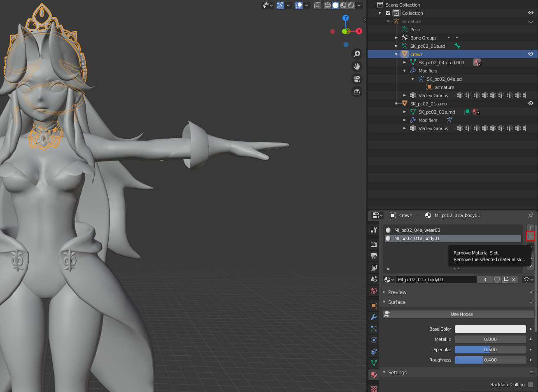Screen dimensions: 538x392
Task: Select material preview viewport shading
Action: click(x=343, y=5)
